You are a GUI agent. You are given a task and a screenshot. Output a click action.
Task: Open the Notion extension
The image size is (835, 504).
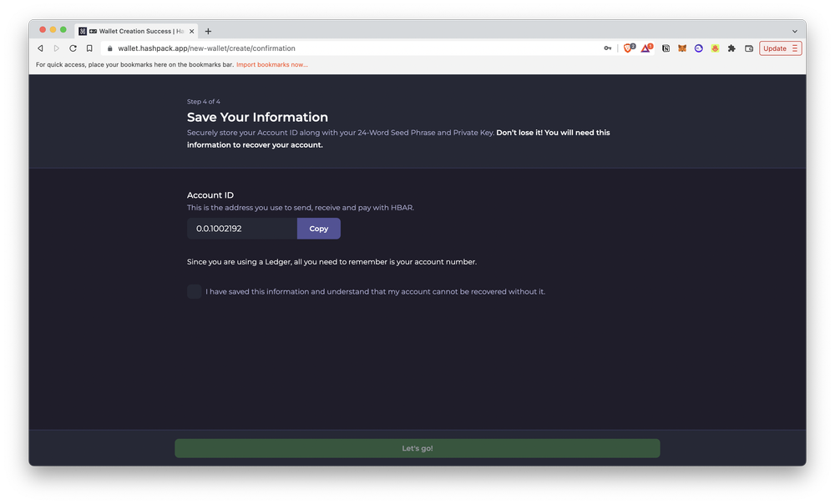(x=665, y=48)
